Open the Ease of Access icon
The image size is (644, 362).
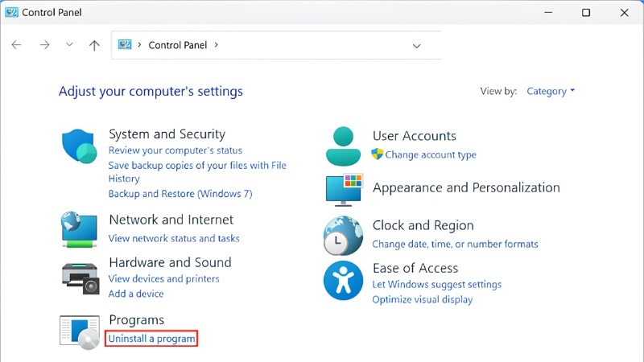pyautogui.click(x=343, y=280)
